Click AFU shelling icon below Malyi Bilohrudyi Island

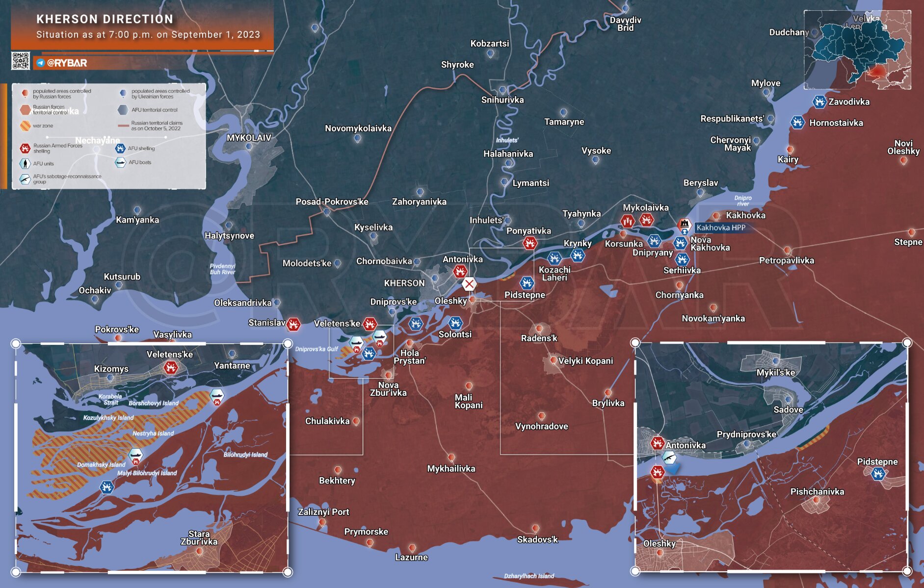click(x=106, y=486)
